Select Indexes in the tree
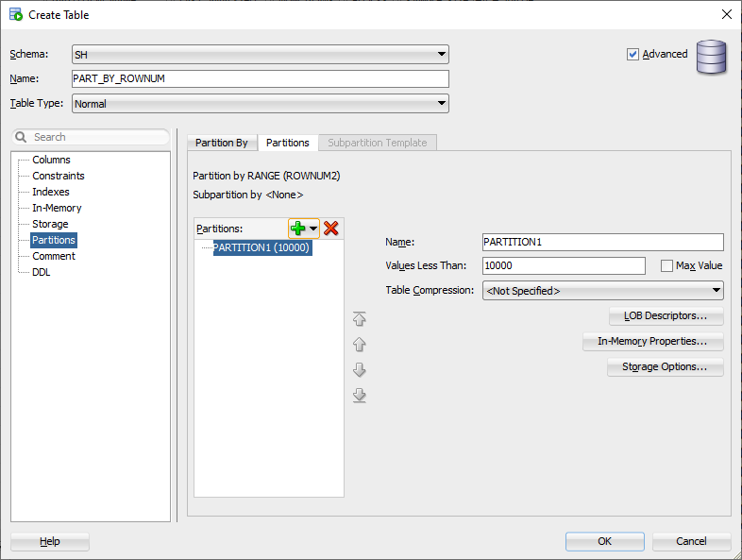The height and width of the screenshot is (560, 742). pos(51,192)
